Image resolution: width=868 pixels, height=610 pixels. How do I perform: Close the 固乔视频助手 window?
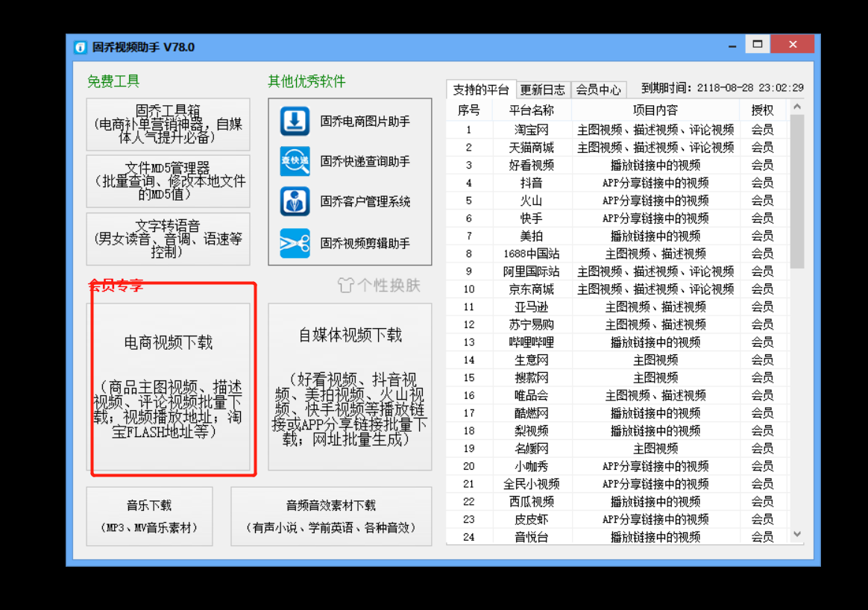(x=793, y=44)
